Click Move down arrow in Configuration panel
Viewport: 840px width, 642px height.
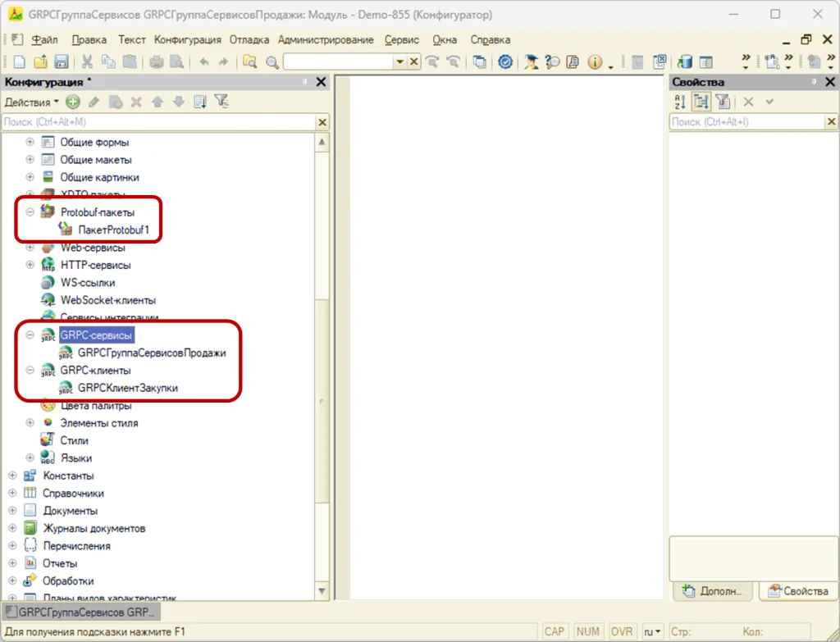click(x=178, y=102)
